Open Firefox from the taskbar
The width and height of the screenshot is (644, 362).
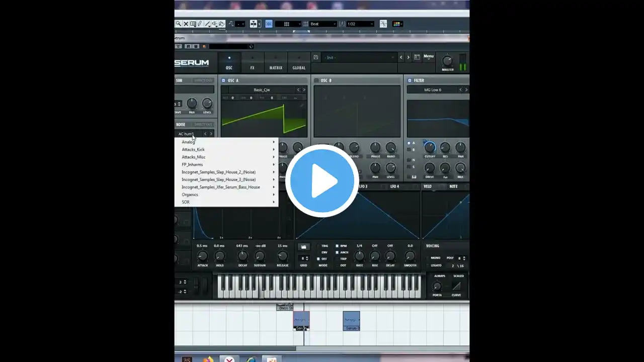pyautogui.click(x=208, y=359)
